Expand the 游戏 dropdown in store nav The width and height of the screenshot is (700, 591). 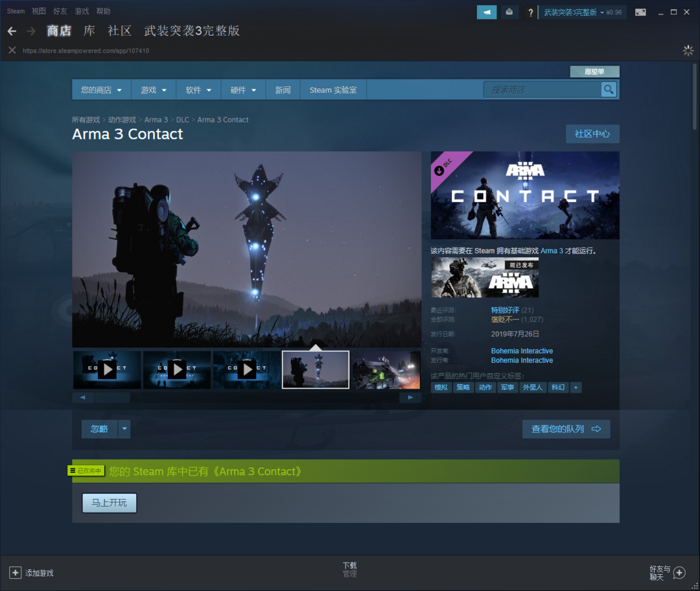pos(154,90)
